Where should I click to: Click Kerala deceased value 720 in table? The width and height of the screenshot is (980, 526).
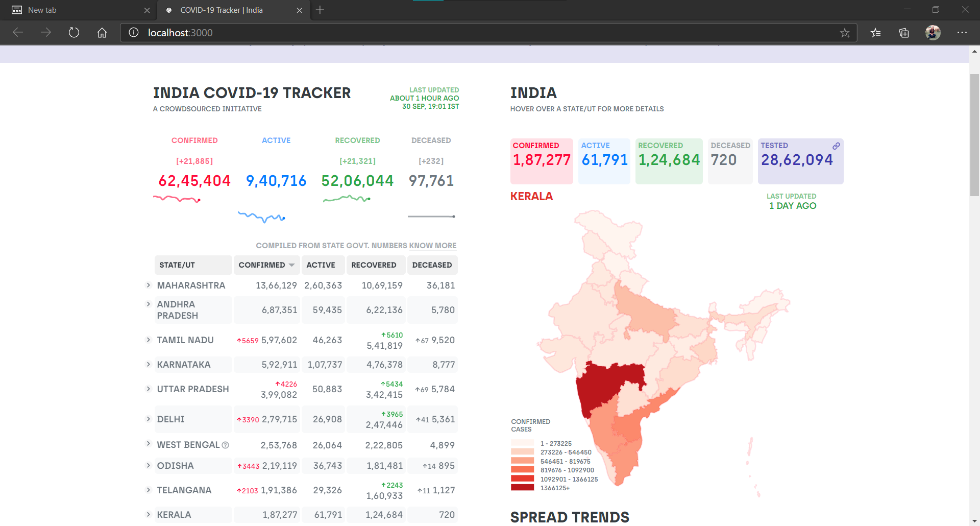[x=447, y=515]
